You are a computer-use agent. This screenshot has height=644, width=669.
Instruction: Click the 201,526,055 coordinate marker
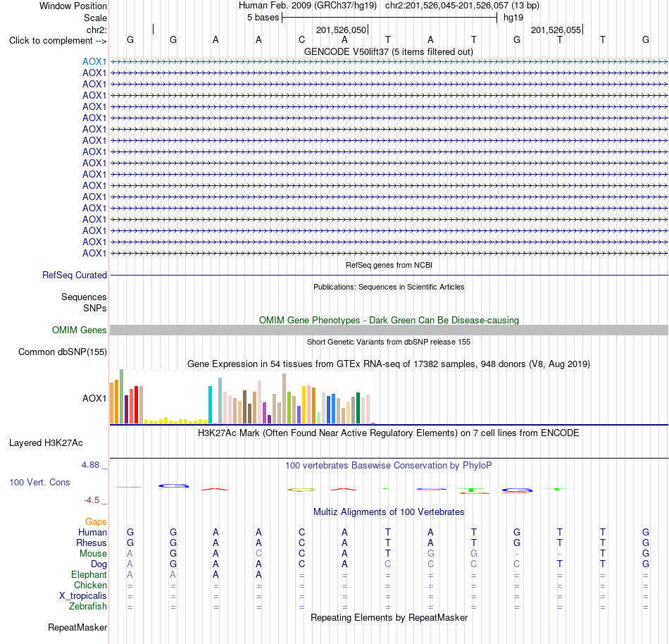coord(556,30)
